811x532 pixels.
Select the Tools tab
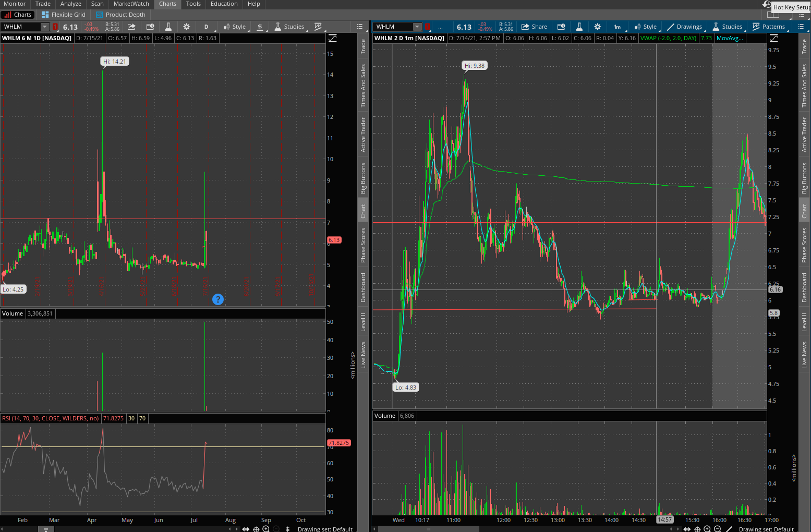pyautogui.click(x=193, y=4)
